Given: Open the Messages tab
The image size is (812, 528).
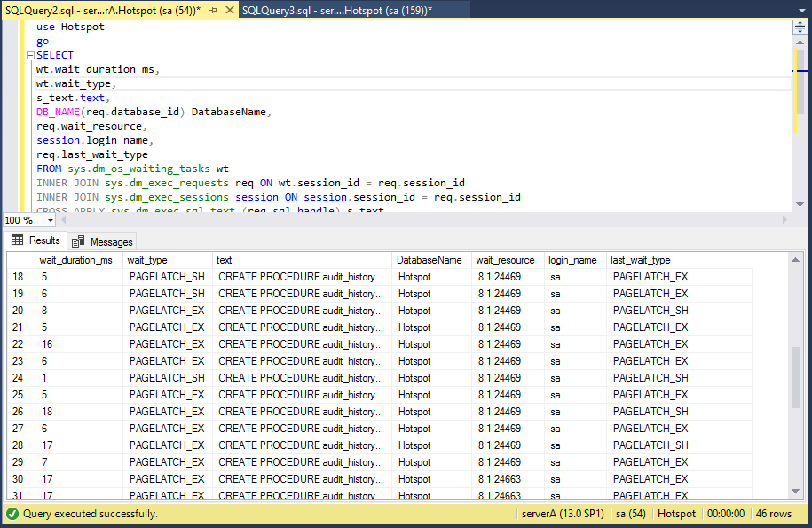Looking at the screenshot, I should [110, 241].
